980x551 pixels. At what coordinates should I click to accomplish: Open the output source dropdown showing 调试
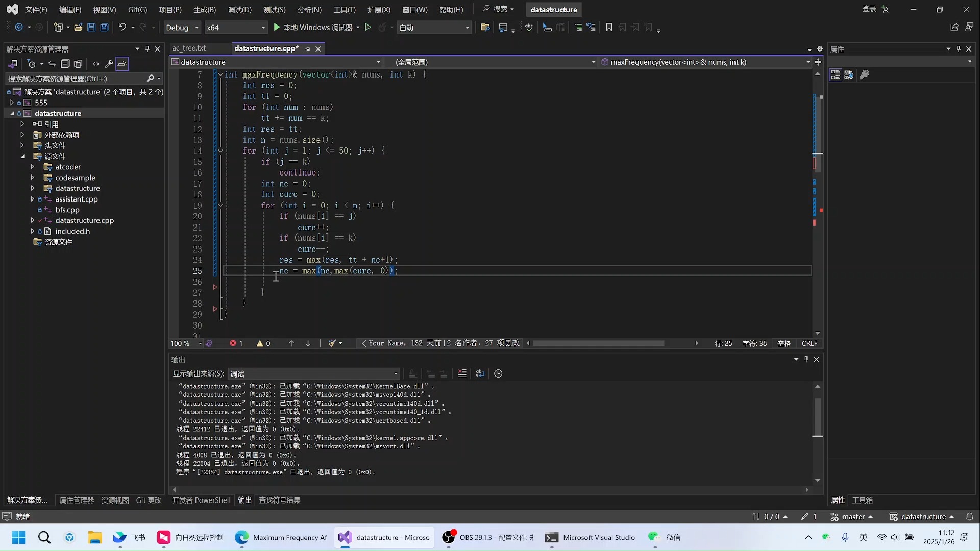313,374
